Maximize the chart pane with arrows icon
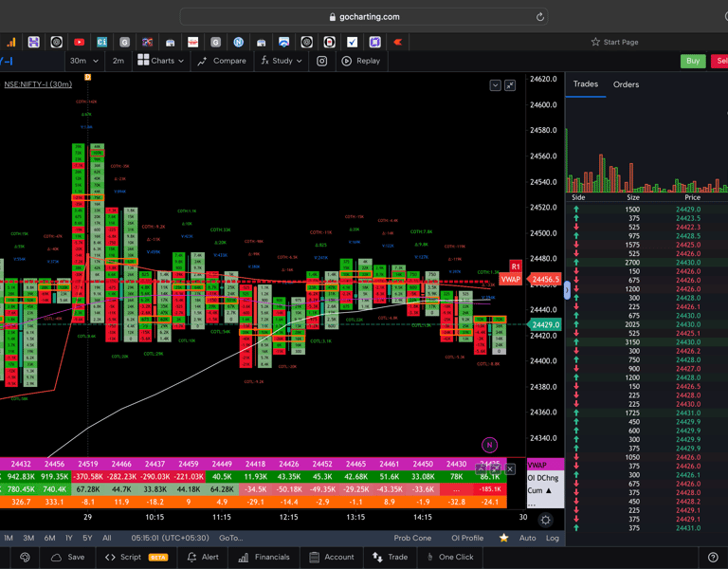 point(510,85)
